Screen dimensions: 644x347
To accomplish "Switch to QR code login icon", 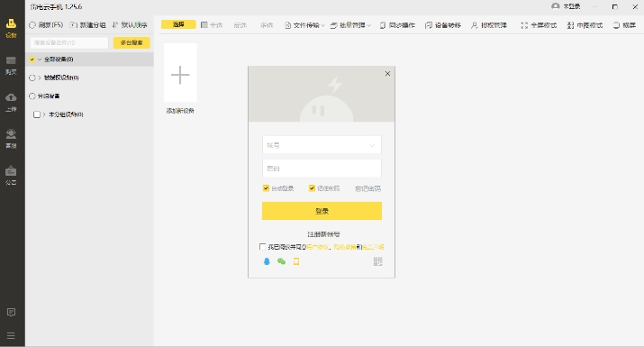I will [x=378, y=261].
